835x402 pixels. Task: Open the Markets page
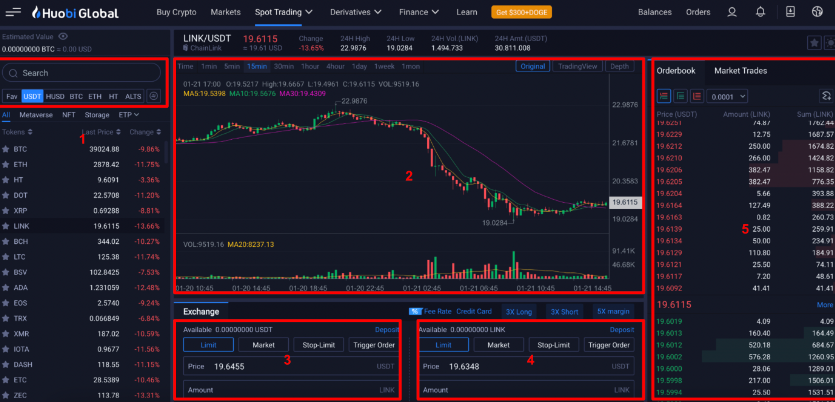tap(225, 12)
